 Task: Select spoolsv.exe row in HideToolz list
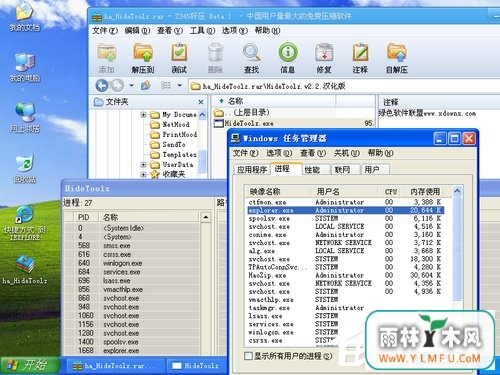133,342
